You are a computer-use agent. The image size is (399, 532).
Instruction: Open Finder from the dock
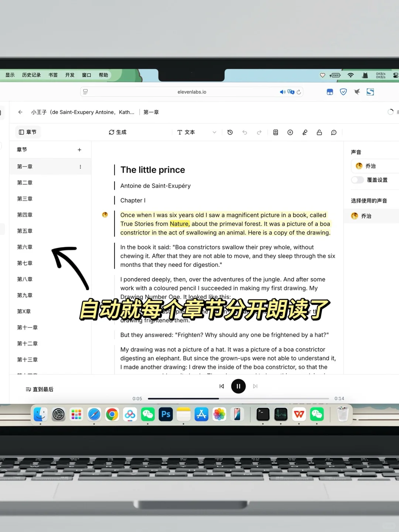(x=40, y=414)
